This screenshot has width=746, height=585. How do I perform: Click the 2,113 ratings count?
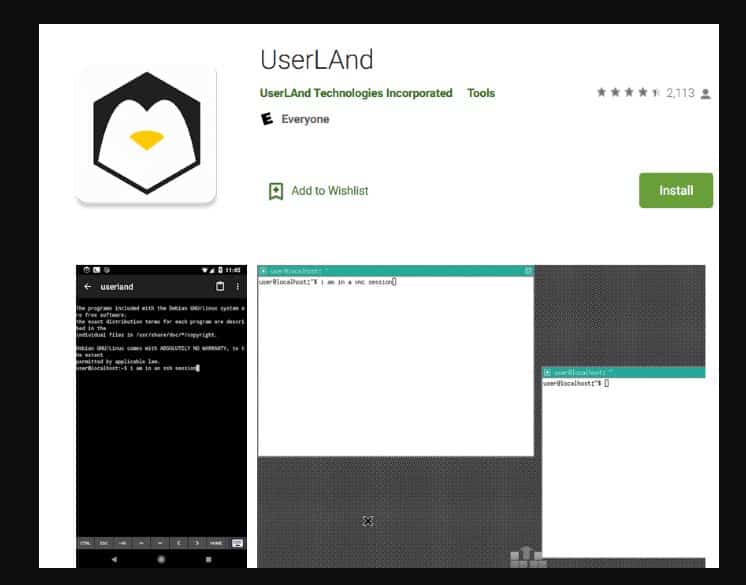680,93
